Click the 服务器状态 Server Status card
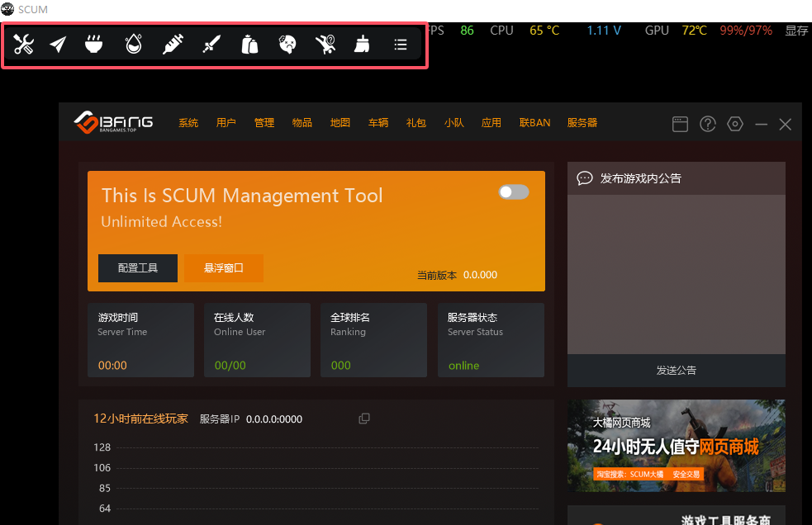This screenshot has height=525, width=812. (x=491, y=340)
